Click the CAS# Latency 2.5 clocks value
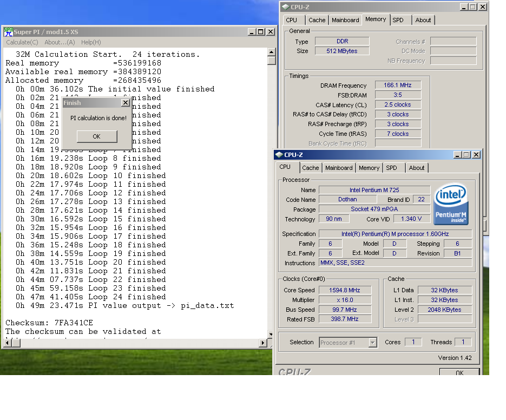 [x=398, y=104]
